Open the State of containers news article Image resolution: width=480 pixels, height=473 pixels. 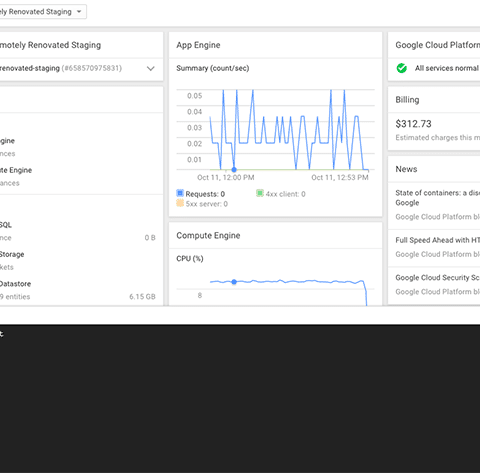pyautogui.click(x=438, y=198)
